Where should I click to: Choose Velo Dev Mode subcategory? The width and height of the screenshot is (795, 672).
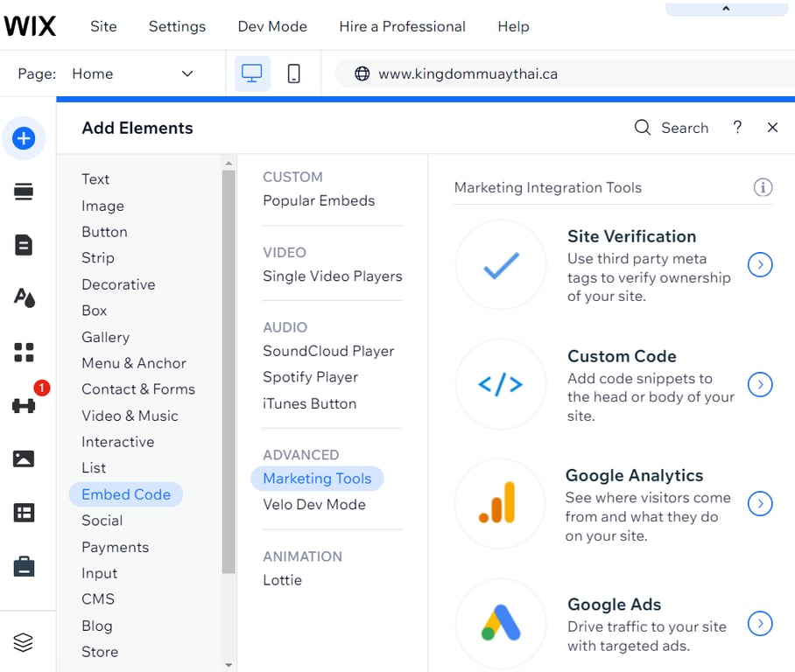[314, 505]
